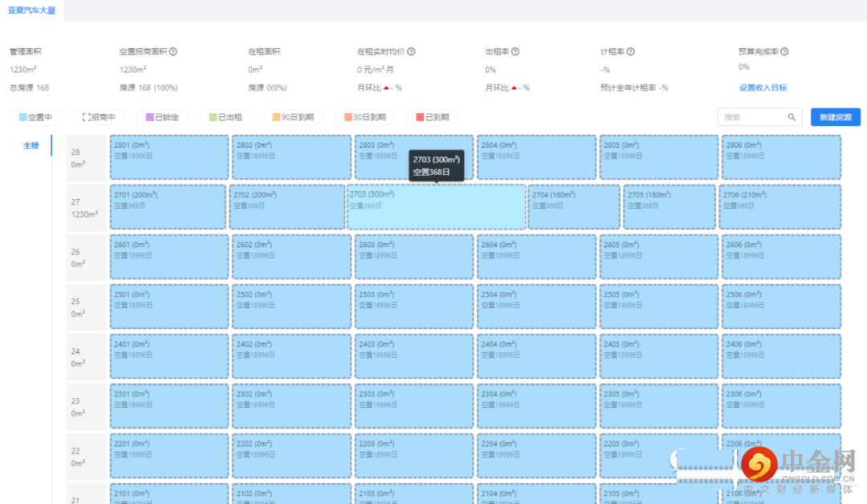
Task: Select room 2701 (200m²) cell
Action: pyautogui.click(x=168, y=207)
